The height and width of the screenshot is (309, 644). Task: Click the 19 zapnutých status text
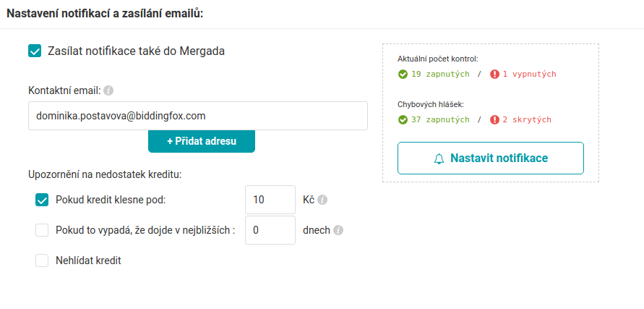point(440,75)
